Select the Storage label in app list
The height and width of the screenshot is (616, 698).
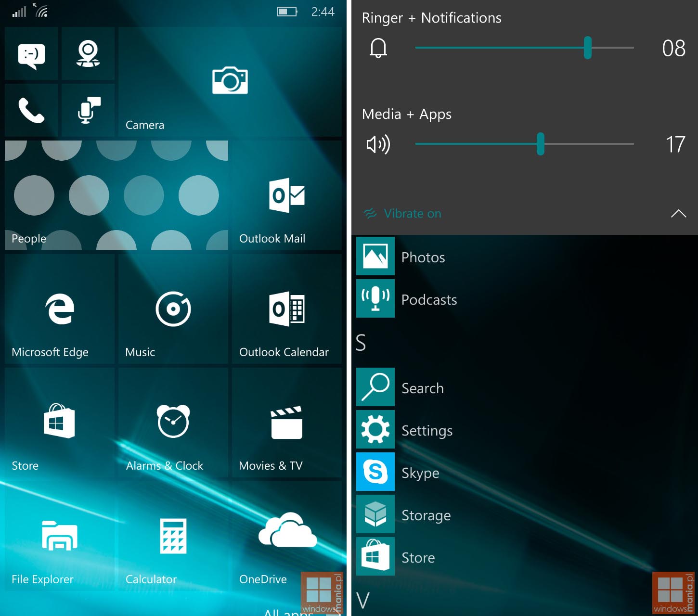coord(426,515)
